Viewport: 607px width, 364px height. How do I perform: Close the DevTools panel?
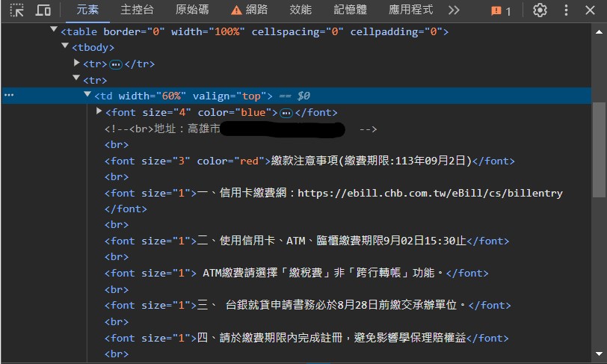coord(590,10)
